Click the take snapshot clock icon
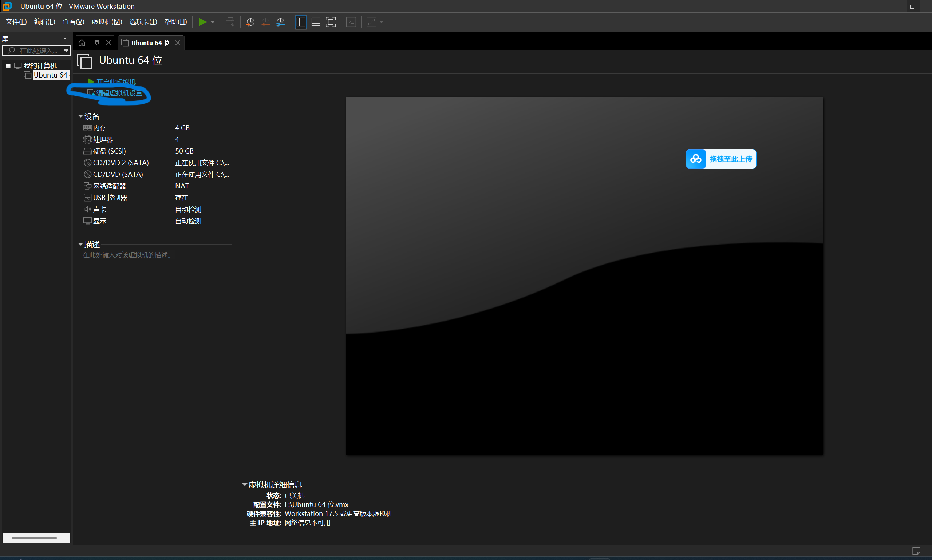This screenshot has height=560, width=932. coord(250,22)
